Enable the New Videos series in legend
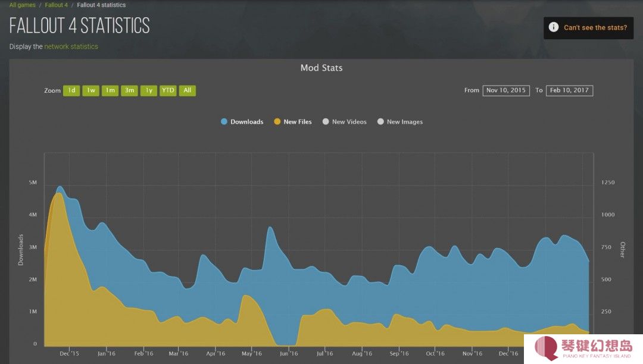 345,121
